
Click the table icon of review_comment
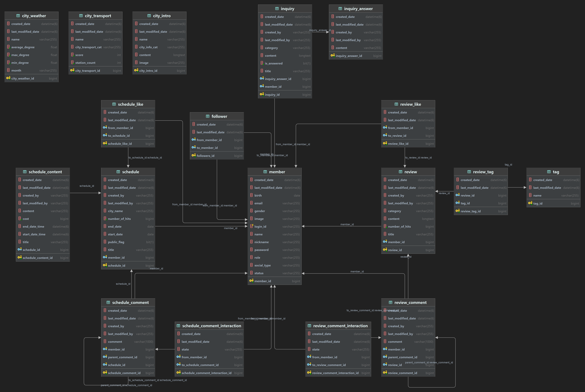[x=390, y=302]
